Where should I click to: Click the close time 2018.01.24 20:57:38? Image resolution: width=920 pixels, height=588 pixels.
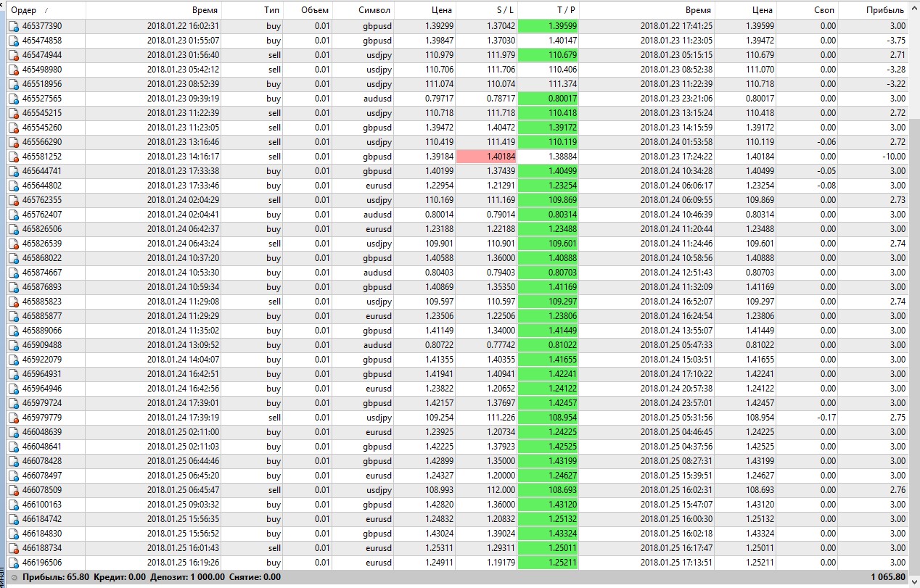coord(676,389)
